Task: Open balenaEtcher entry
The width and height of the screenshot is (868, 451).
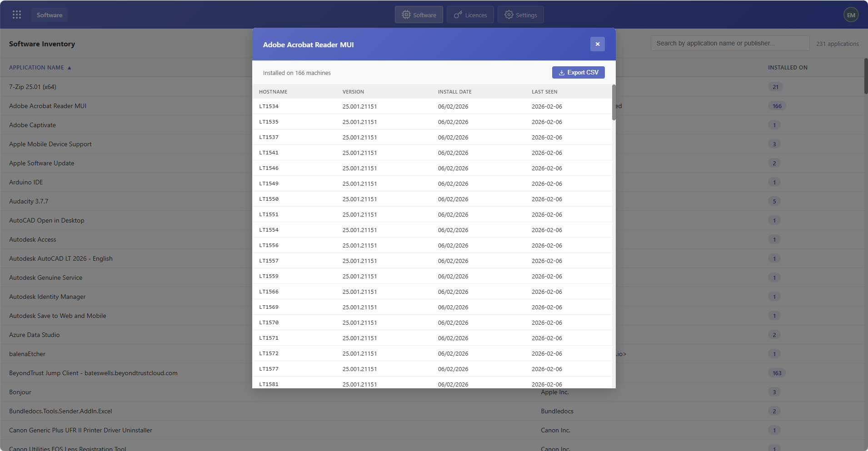Action: tap(27, 354)
